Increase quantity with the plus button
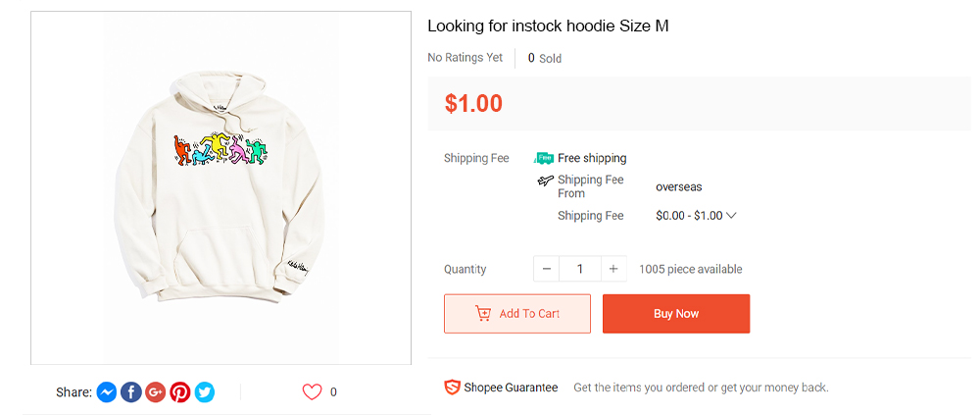980x415 pixels. pos(613,269)
